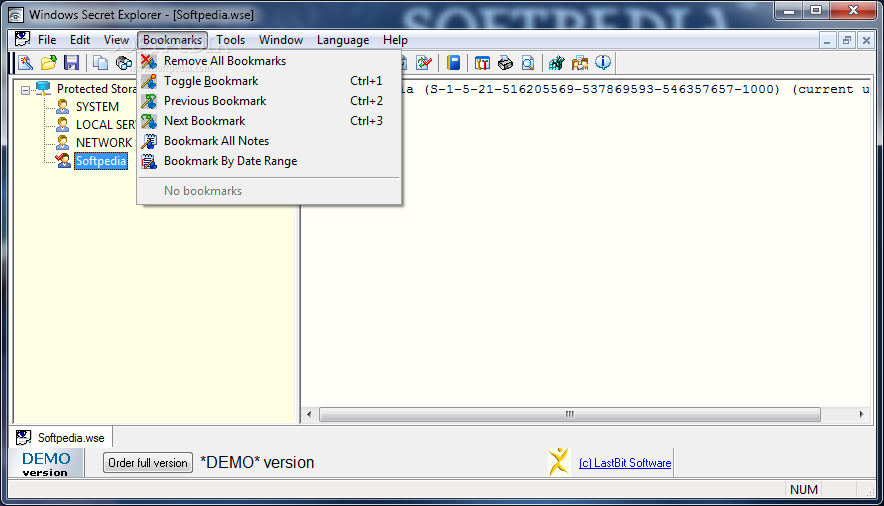Collapse the Protected Storage tree node

(x=25, y=90)
